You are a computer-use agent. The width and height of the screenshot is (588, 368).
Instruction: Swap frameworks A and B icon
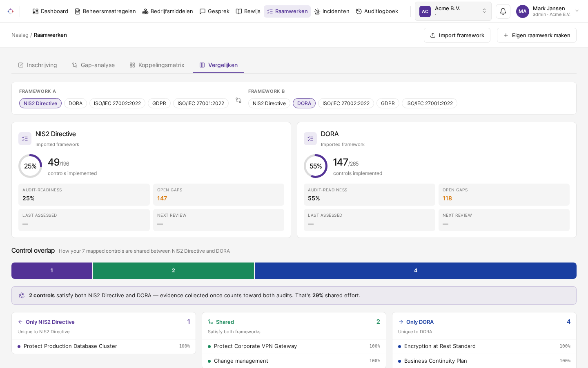(x=238, y=100)
